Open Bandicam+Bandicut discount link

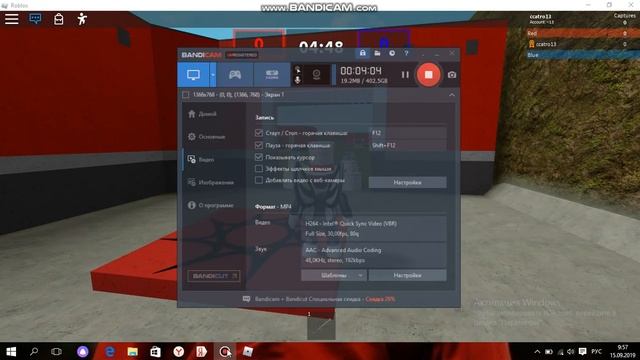tap(324, 299)
